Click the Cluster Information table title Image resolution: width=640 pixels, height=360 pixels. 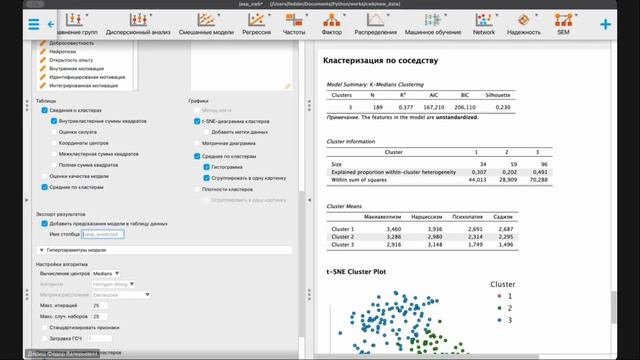click(351, 142)
